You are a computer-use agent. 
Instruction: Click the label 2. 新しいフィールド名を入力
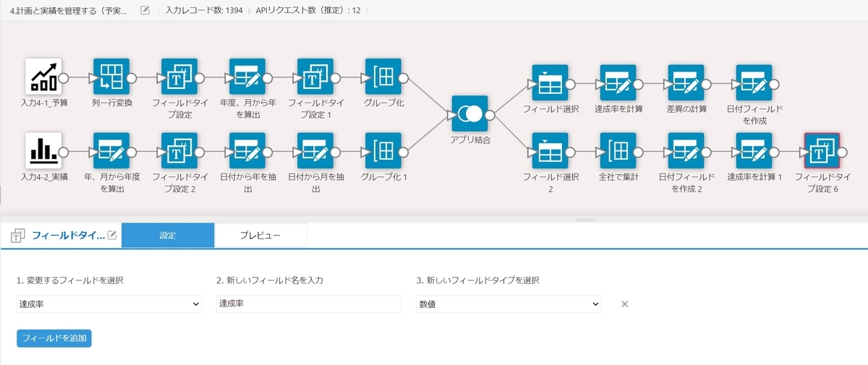270,280
